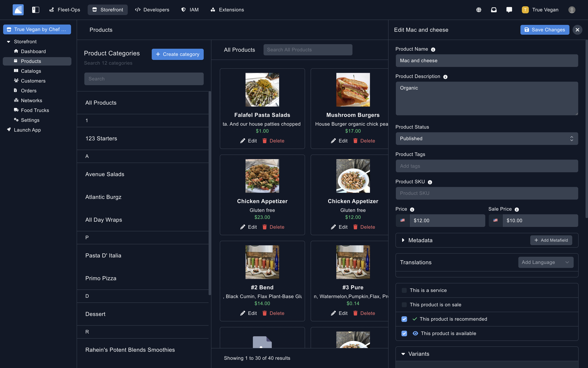Open the globe language icon
The image size is (588, 368).
[479, 10]
